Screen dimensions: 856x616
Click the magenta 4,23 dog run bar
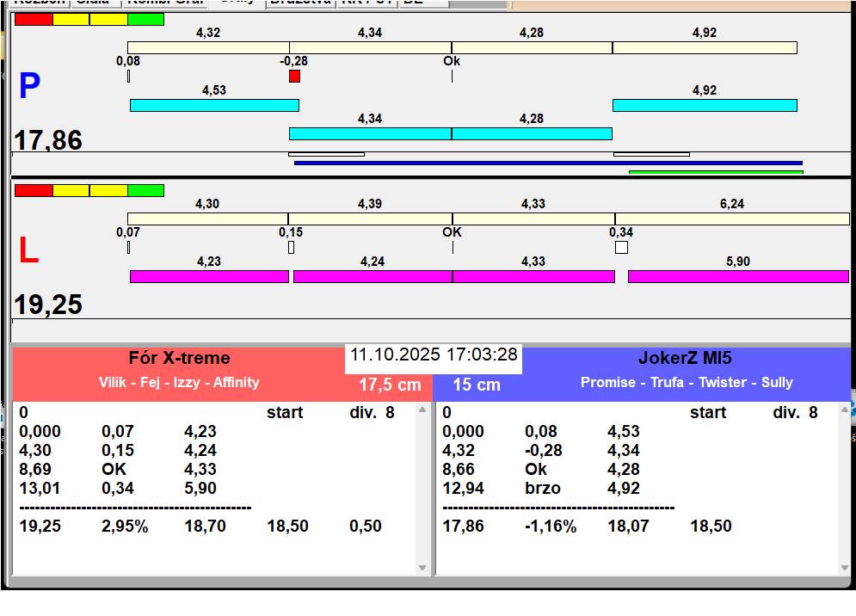point(210,276)
